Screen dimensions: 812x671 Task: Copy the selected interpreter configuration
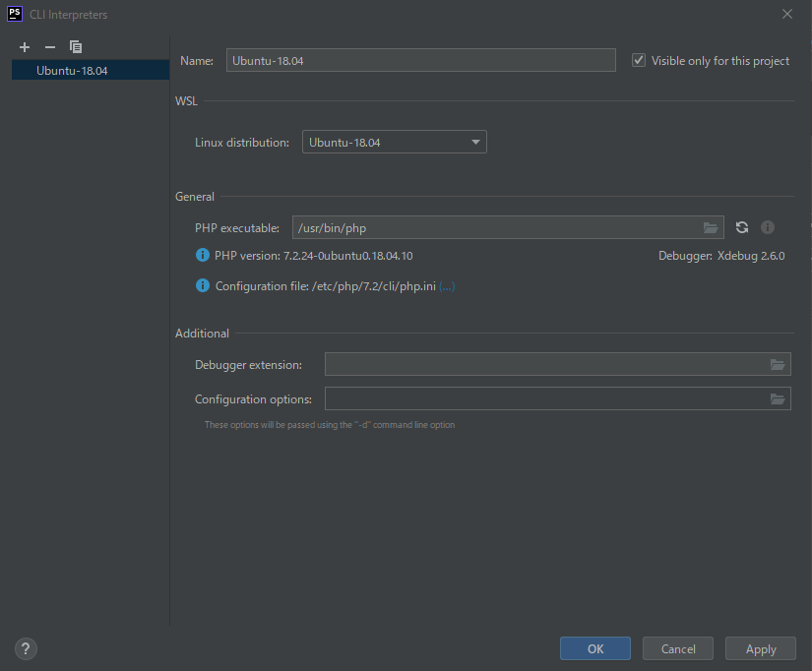[76, 47]
